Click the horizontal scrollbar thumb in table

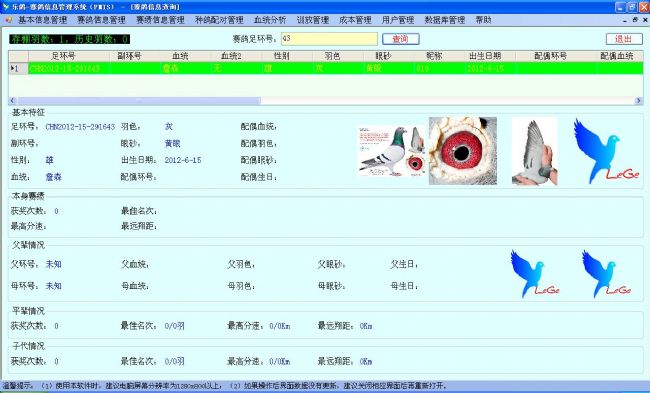point(139,100)
